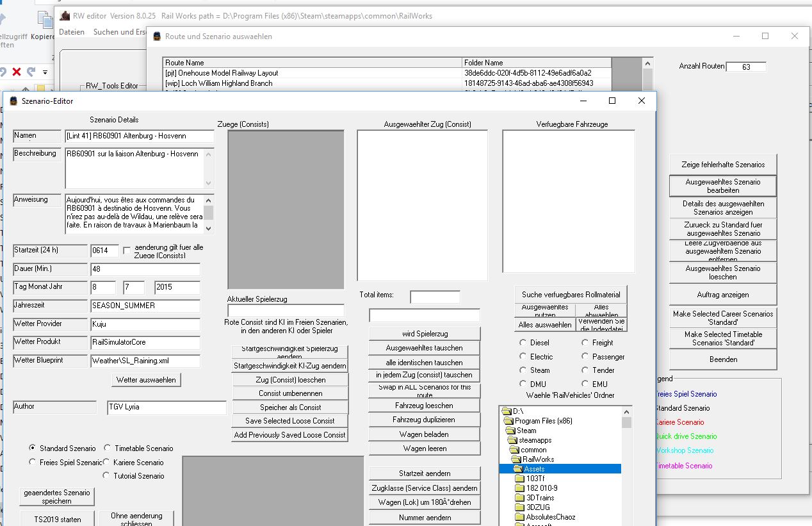812x526 pixels.
Task: Click the Szenario-Editor title bar icon
Action: (x=13, y=101)
